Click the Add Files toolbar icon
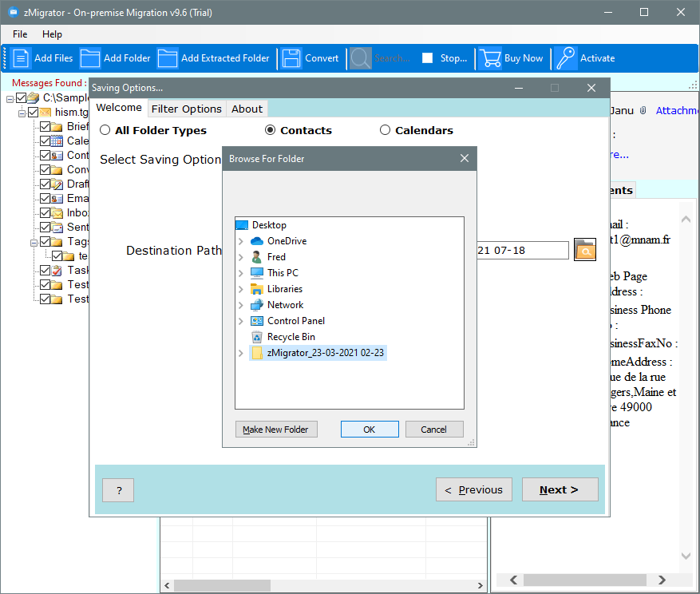This screenshot has height=594, width=700. pos(21,58)
